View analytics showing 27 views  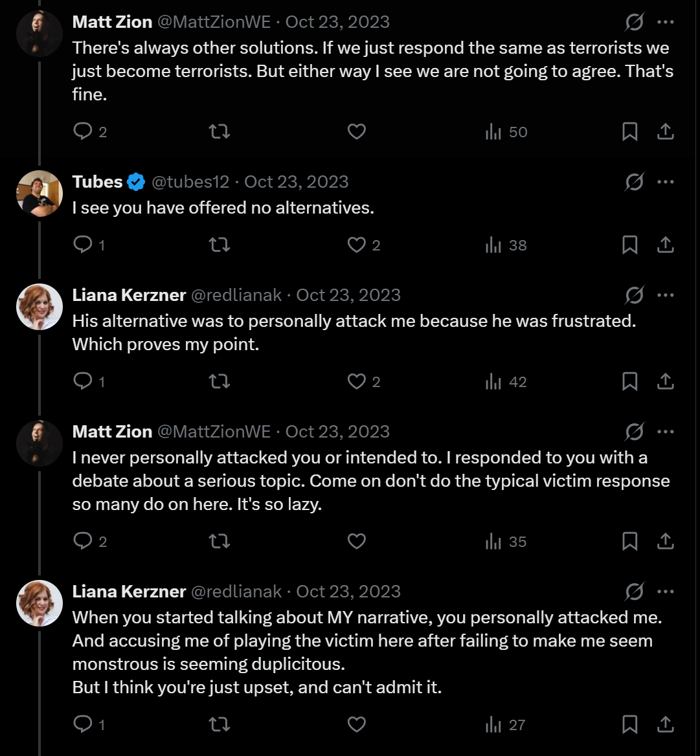click(x=505, y=725)
